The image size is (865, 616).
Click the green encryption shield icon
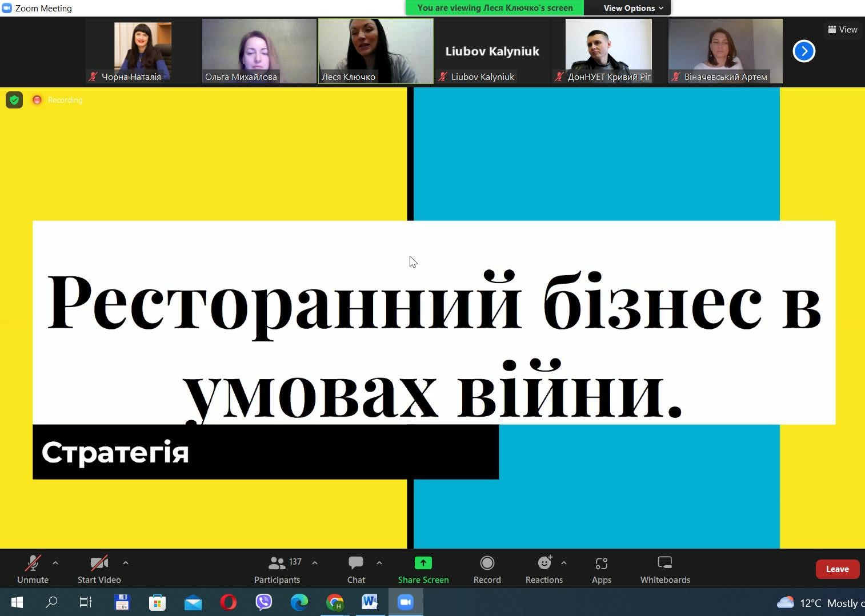(x=14, y=100)
